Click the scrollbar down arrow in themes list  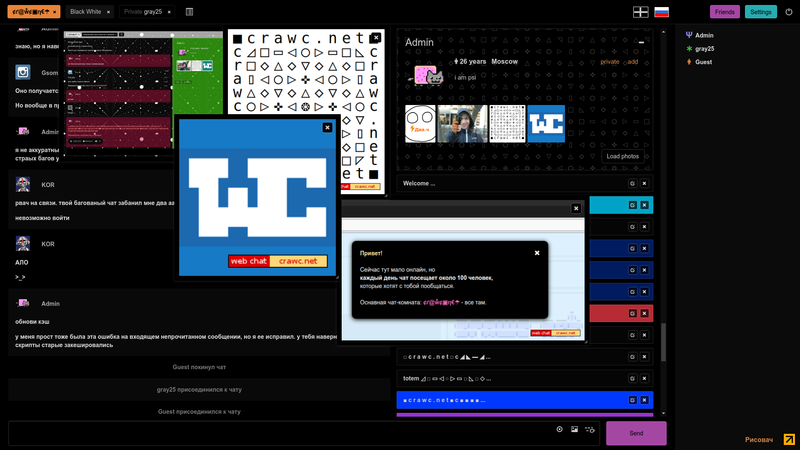click(663, 413)
